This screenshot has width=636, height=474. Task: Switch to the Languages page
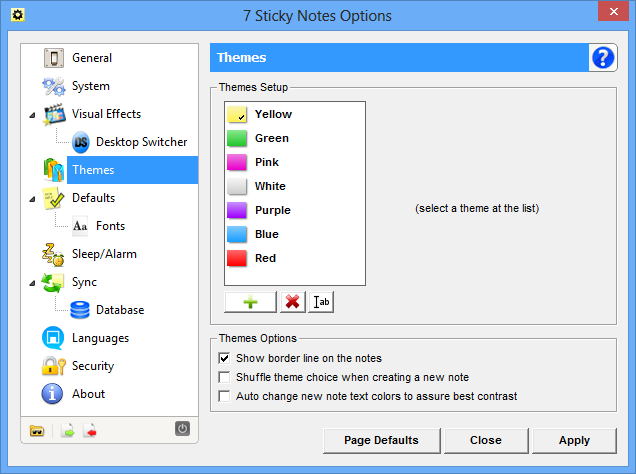[101, 338]
